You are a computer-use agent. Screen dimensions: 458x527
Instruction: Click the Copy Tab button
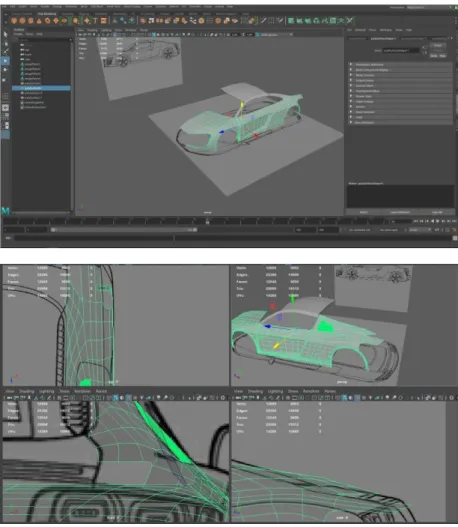(437, 212)
